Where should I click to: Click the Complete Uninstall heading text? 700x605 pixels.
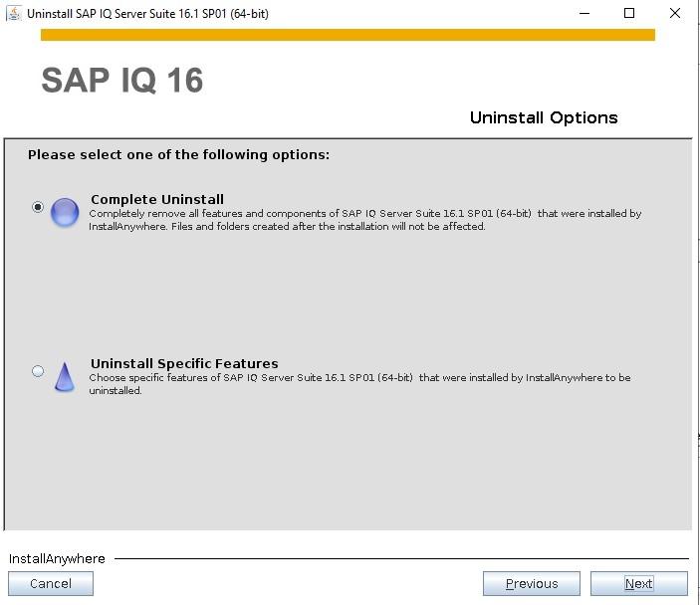click(x=157, y=199)
